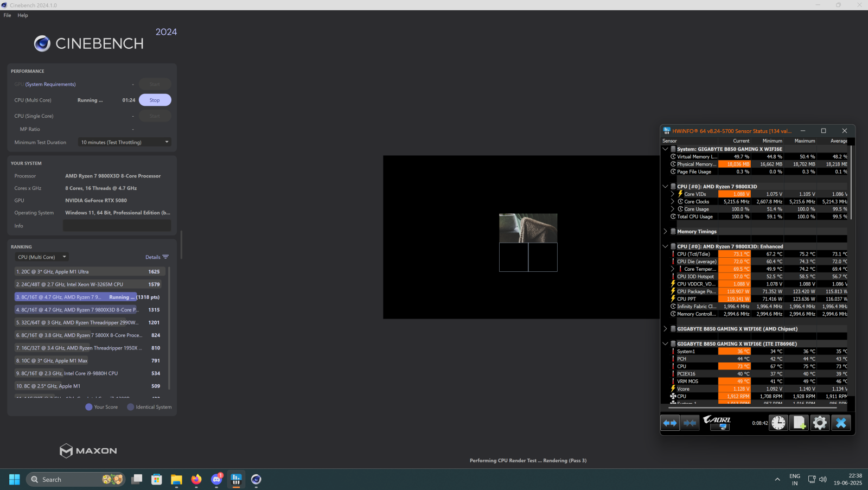This screenshot has height=490, width=868.
Task: Open network and volume quick settings
Action: [817, 479]
